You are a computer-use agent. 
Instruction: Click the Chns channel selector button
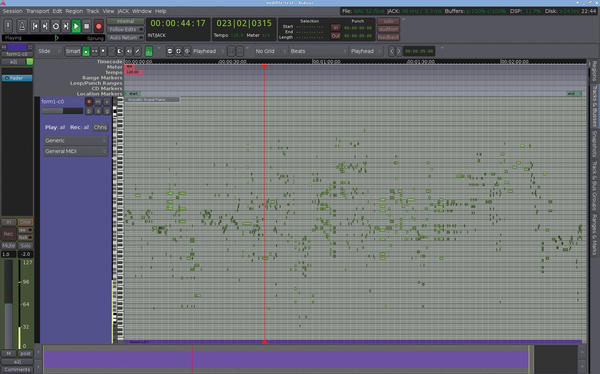click(x=100, y=127)
